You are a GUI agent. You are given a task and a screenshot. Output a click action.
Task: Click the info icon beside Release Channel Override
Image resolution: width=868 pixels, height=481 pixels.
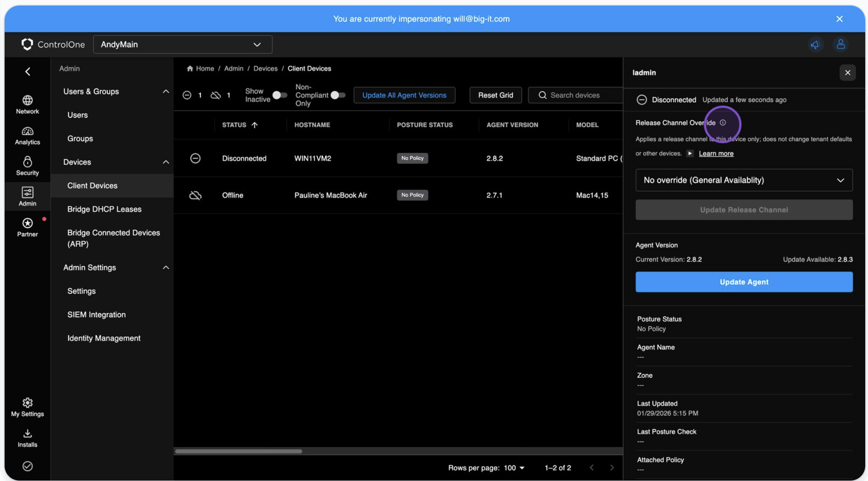pos(722,123)
